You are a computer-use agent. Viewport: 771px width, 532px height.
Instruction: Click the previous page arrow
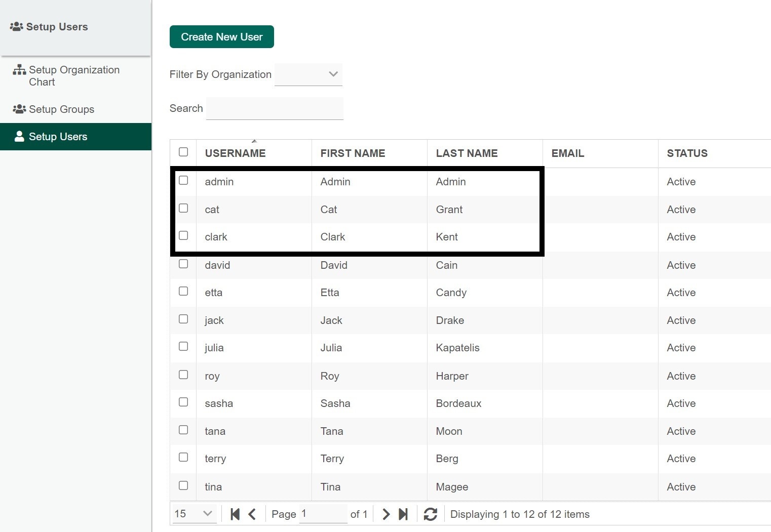click(252, 514)
